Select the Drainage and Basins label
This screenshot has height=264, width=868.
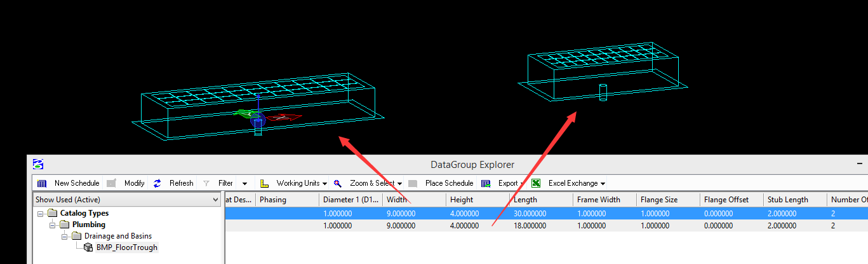pos(118,236)
